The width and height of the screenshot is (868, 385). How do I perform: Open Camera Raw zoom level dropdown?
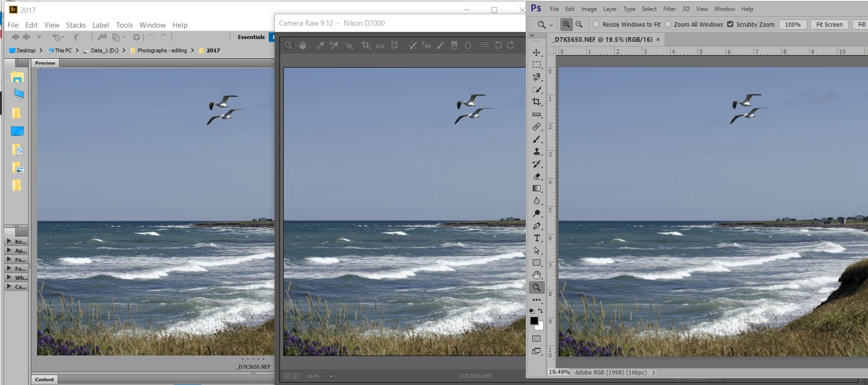click(331, 376)
